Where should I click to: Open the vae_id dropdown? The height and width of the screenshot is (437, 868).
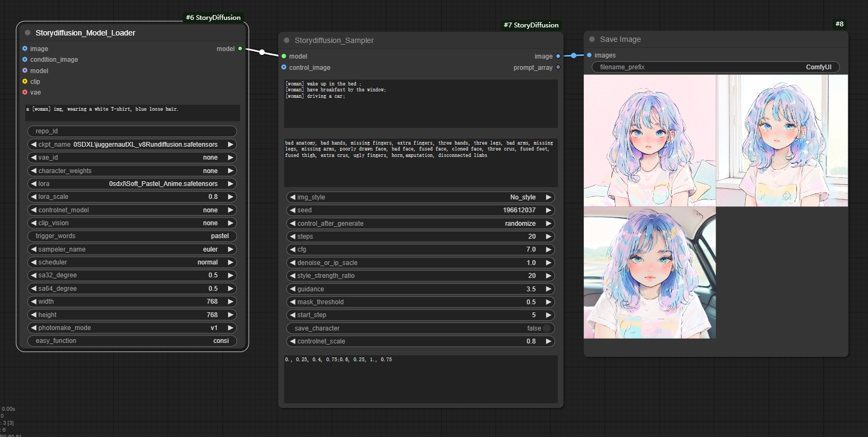click(x=132, y=157)
